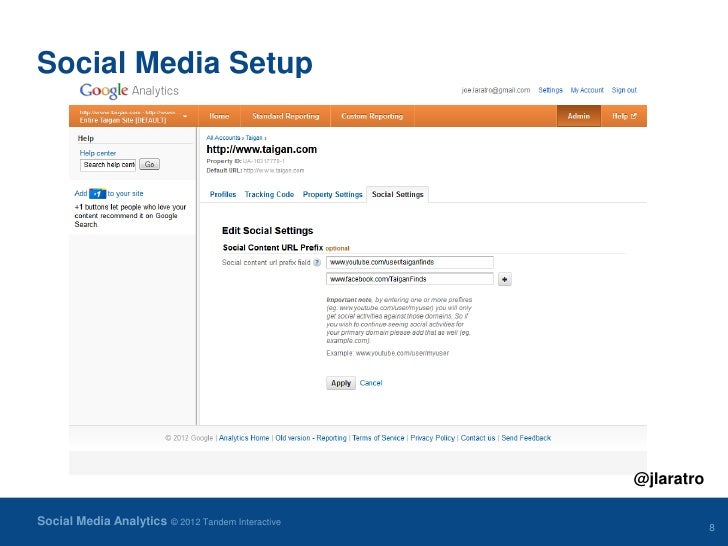Screen dimensions: 728x546
Task: Switch to the Tracking Code tab
Action: point(269,195)
